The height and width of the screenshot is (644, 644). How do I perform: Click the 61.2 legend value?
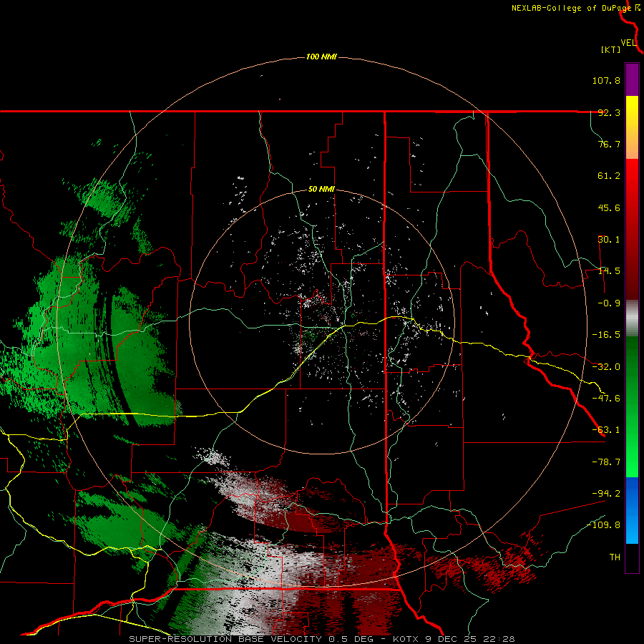(609, 176)
